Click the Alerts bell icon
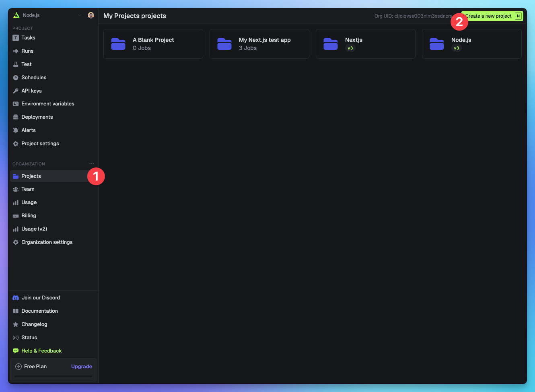This screenshot has height=392, width=535. click(x=15, y=130)
